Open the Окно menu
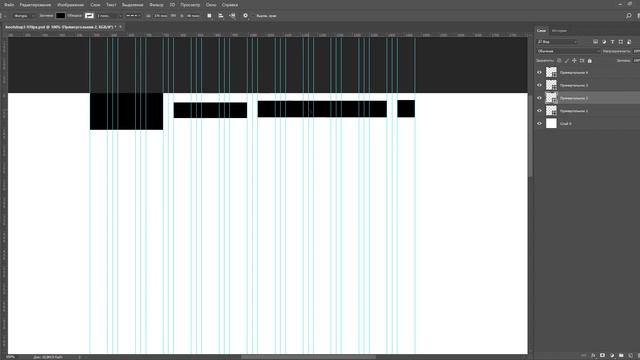This screenshot has height=360, width=640. tap(211, 5)
